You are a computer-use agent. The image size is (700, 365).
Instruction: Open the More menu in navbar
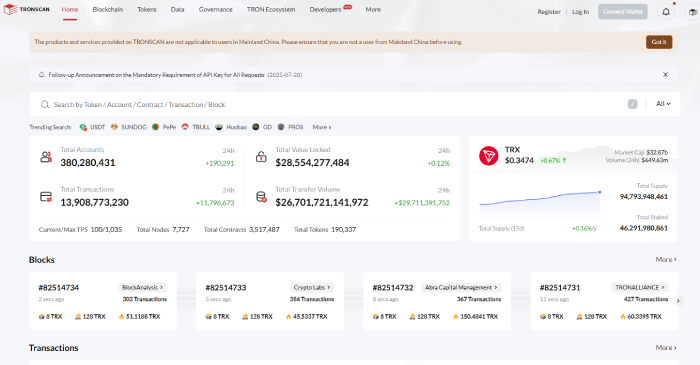[373, 9]
